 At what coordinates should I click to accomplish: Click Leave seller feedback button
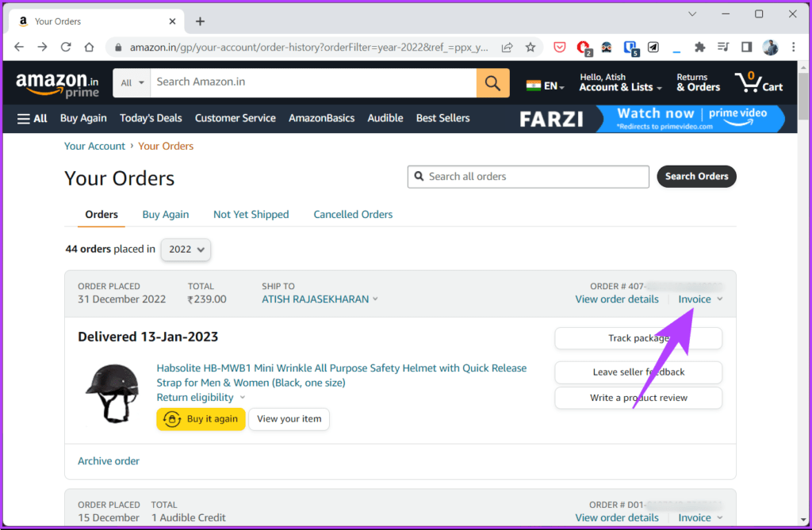pyautogui.click(x=638, y=372)
